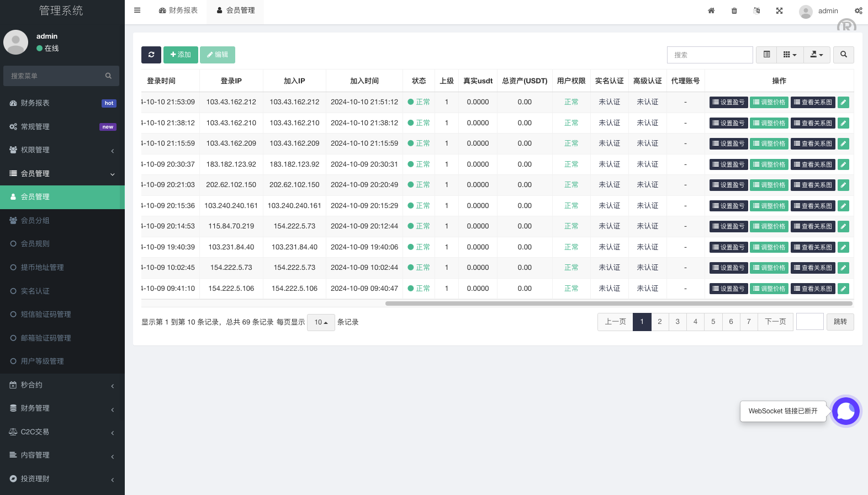Open the floating chat bubble icon
This screenshot has width=868, height=495.
(845, 411)
